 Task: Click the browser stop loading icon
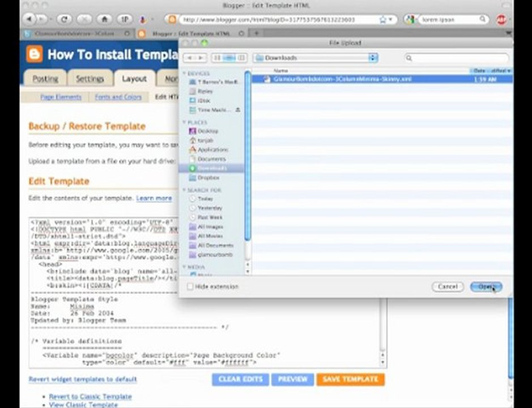(x=84, y=19)
